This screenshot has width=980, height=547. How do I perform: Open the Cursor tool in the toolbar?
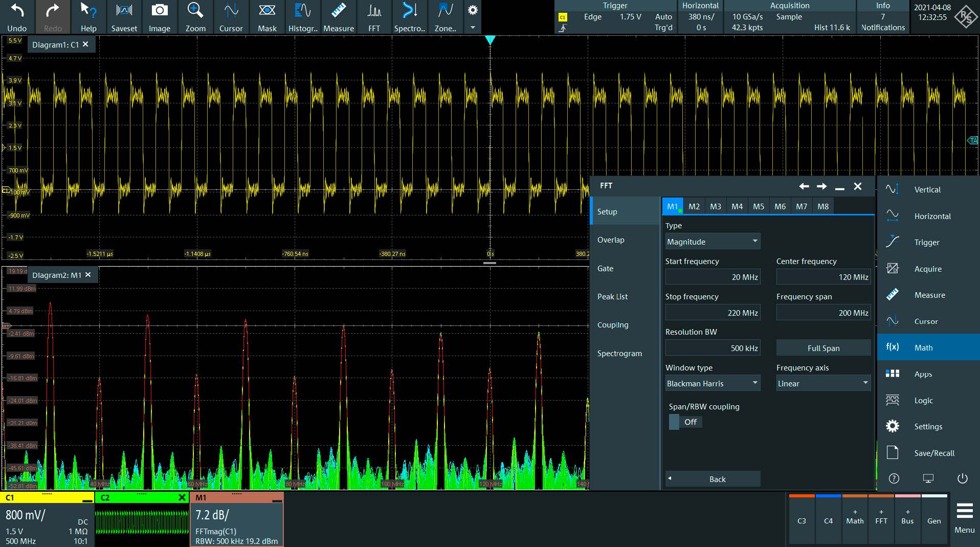click(x=231, y=17)
